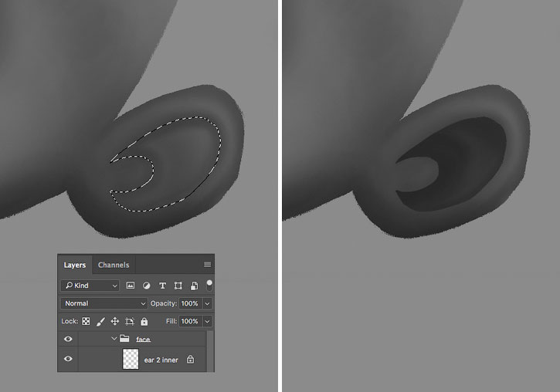Image resolution: width=560 pixels, height=392 pixels.
Task: Filter for adjustment layers icon
Action: pos(147,286)
